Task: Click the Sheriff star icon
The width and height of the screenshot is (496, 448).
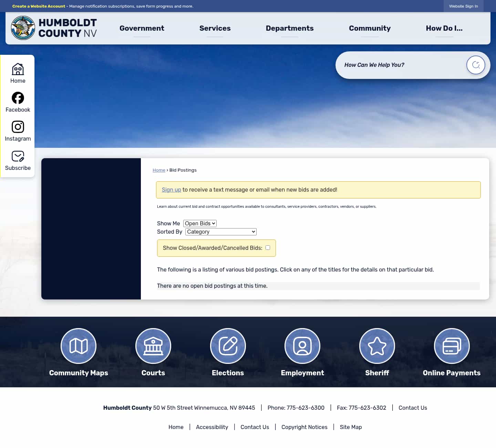Action: [x=377, y=346]
